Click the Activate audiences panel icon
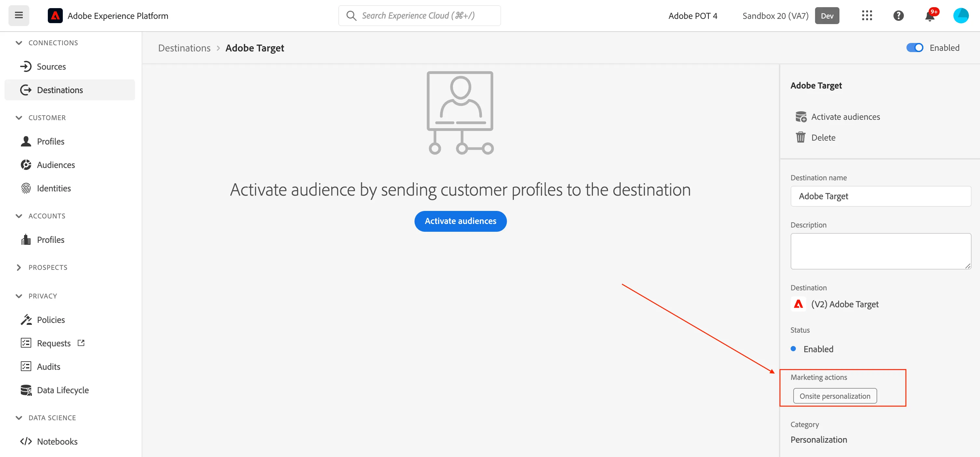980x457 pixels. point(801,117)
